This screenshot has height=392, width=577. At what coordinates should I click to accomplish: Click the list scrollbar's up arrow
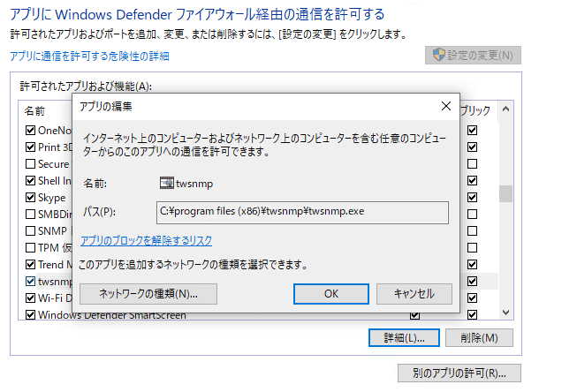click(505, 109)
